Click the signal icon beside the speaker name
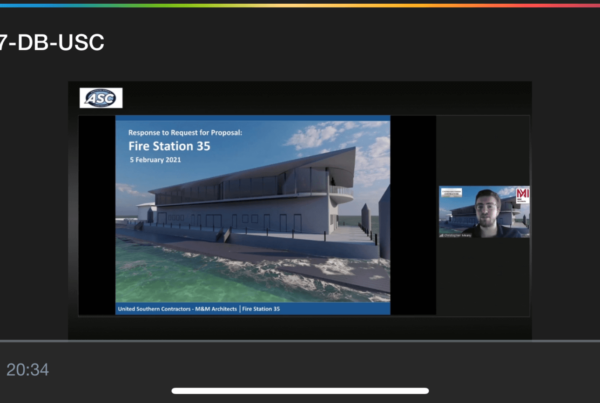 point(442,233)
